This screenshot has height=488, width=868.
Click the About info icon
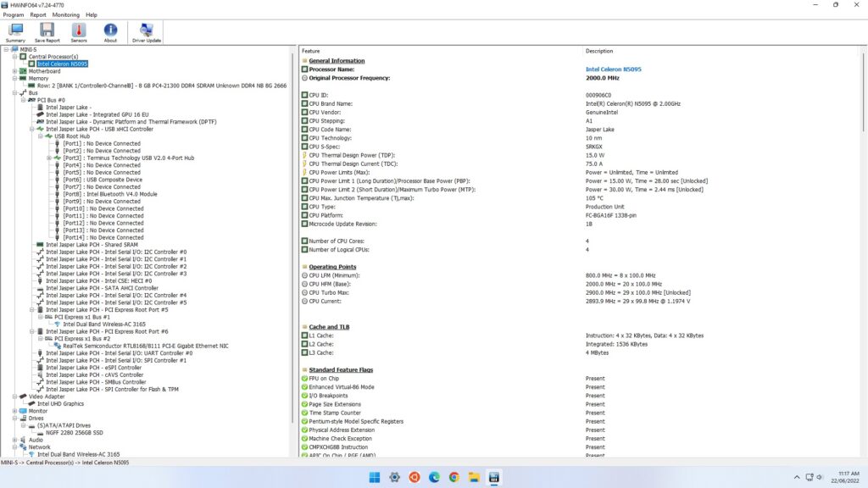[110, 32]
